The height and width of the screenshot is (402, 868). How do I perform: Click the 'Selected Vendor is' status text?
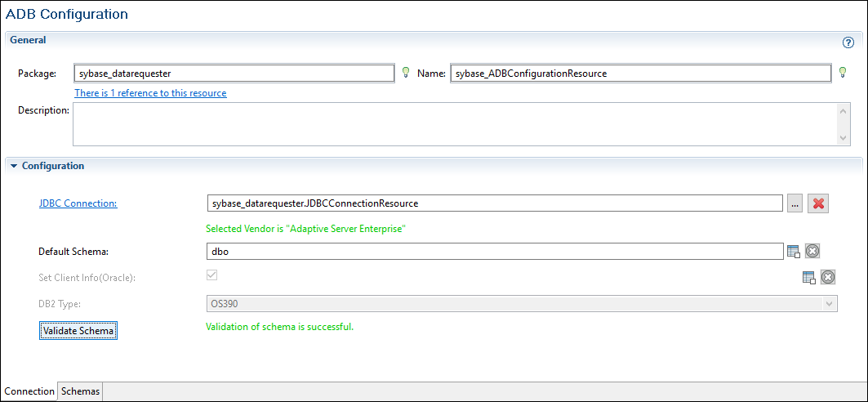306,228
